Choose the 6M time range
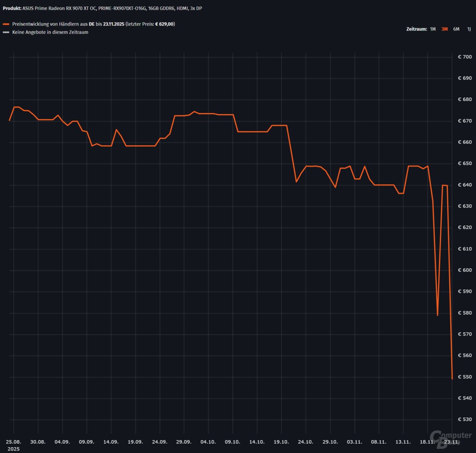This screenshot has height=453, width=476. coord(456,29)
